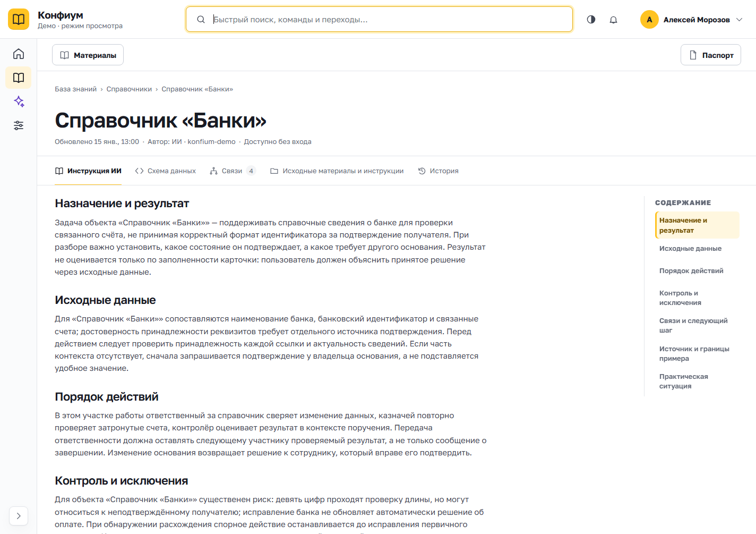Expand the sidebar with the chevron button
Screen dimensions: 756x534
[x=19, y=516]
